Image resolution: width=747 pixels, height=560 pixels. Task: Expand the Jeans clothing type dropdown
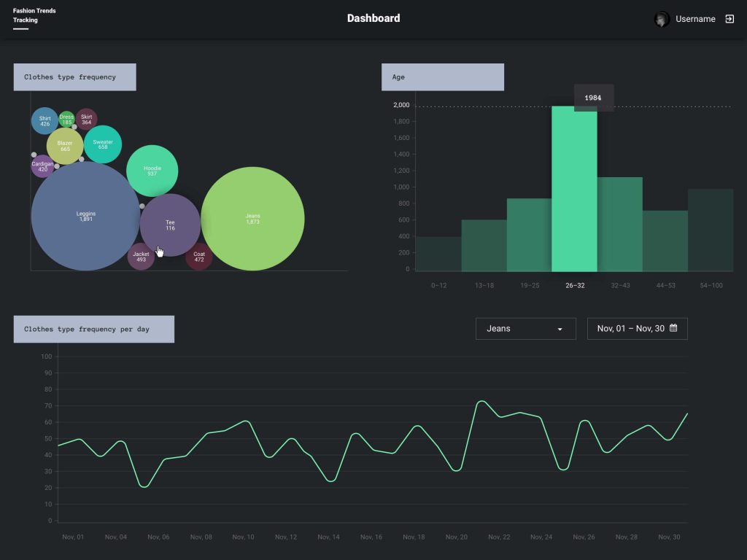pyautogui.click(x=525, y=328)
